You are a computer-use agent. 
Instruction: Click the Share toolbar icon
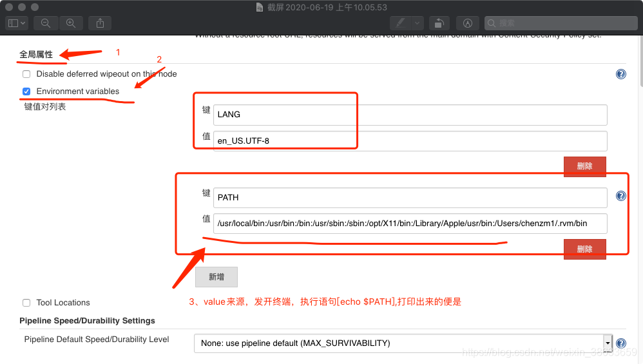(100, 23)
